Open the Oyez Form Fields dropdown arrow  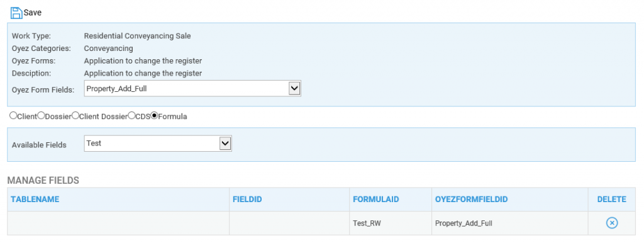pyautogui.click(x=294, y=88)
